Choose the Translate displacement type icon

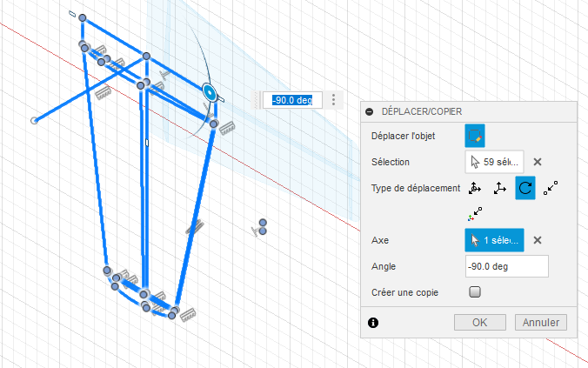(x=500, y=188)
